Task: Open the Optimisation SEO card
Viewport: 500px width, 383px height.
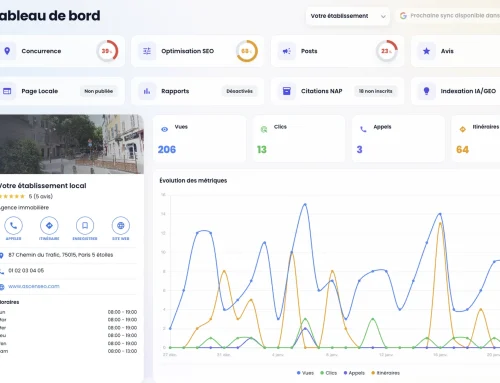Action: pos(197,51)
